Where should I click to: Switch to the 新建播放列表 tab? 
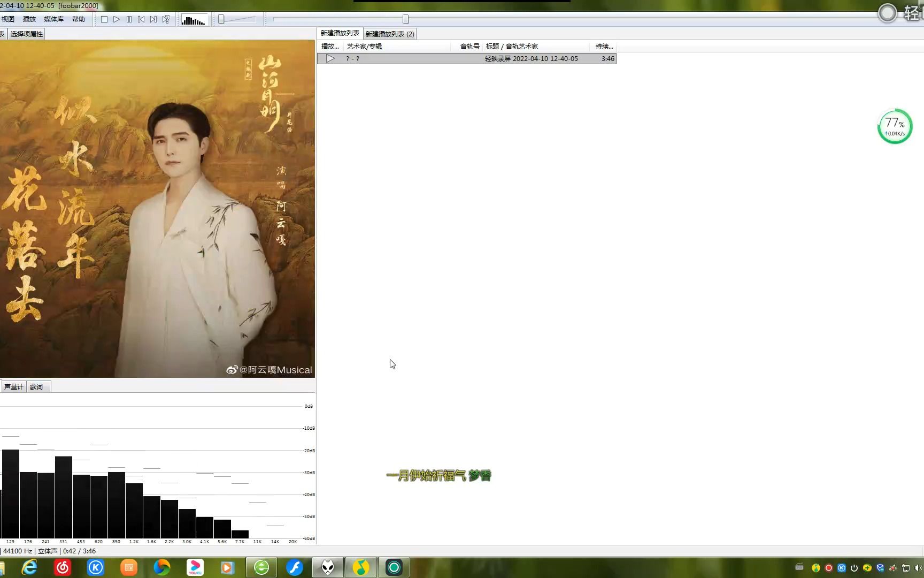pyautogui.click(x=340, y=33)
